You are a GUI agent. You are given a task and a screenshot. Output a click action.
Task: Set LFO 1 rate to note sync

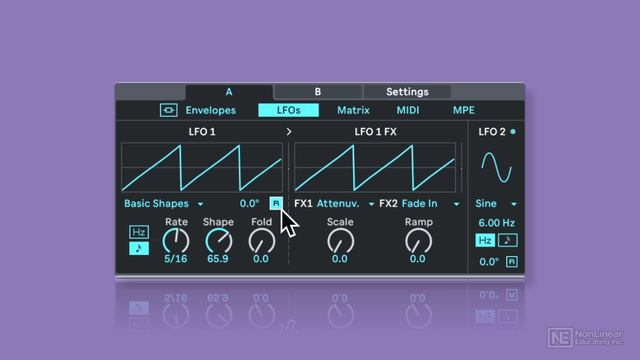coord(139,248)
